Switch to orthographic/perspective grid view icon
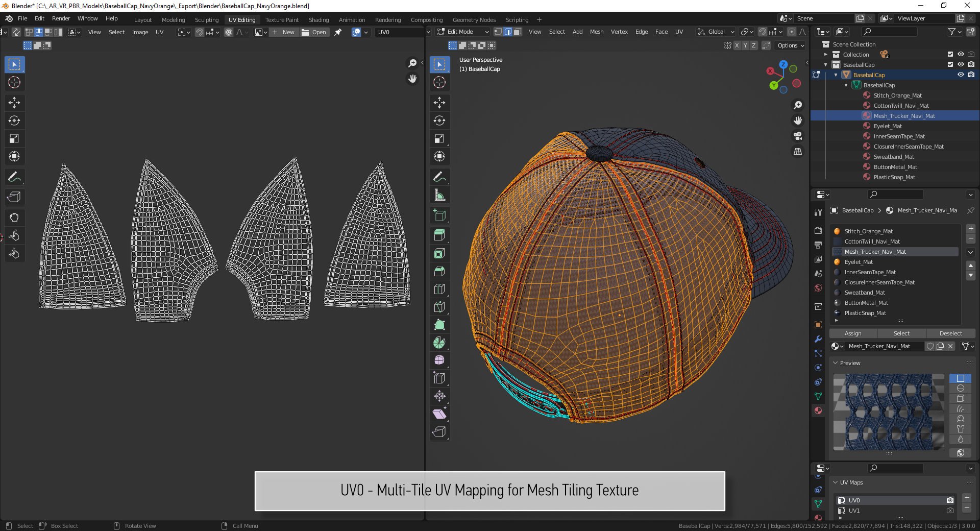The width and height of the screenshot is (980, 531). (798, 151)
